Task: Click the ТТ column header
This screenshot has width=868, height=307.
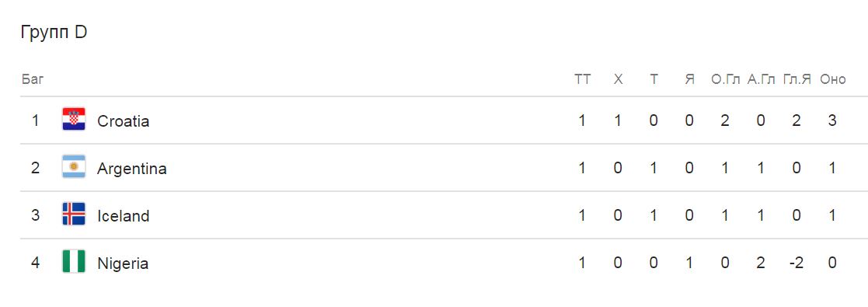Action: tap(582, 79)
